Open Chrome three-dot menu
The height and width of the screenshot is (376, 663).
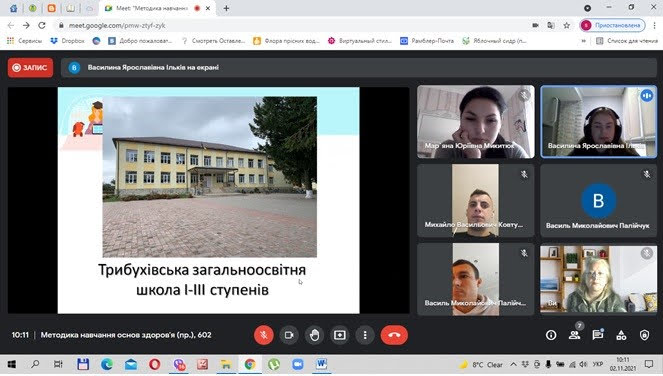pyautogui.click(x=654, y=25)
